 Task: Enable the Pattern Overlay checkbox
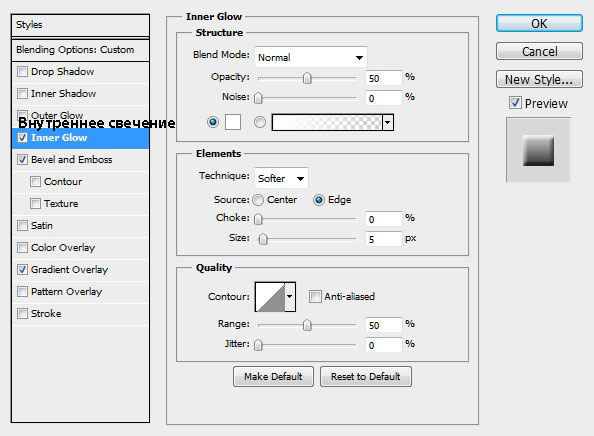click(22, 291)
